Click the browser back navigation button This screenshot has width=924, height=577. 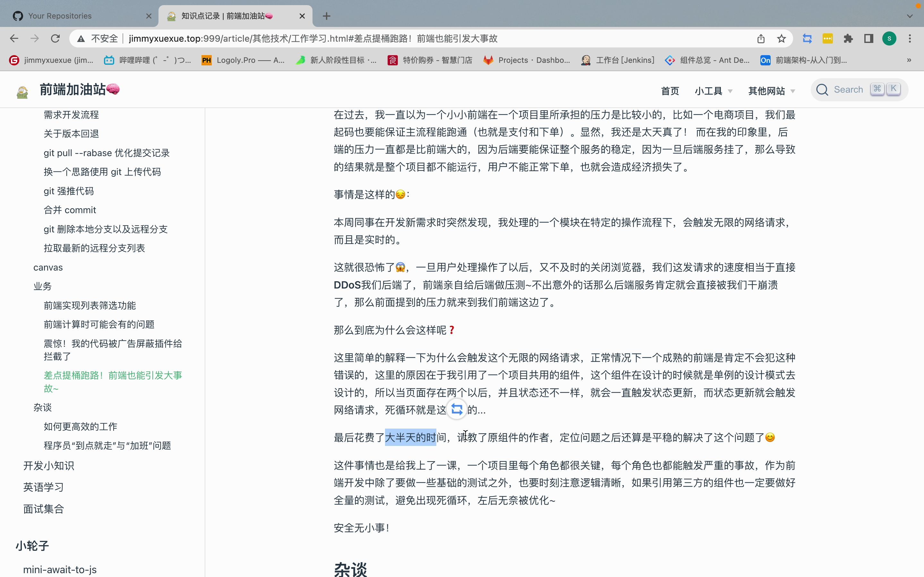[x=15, y=38]
